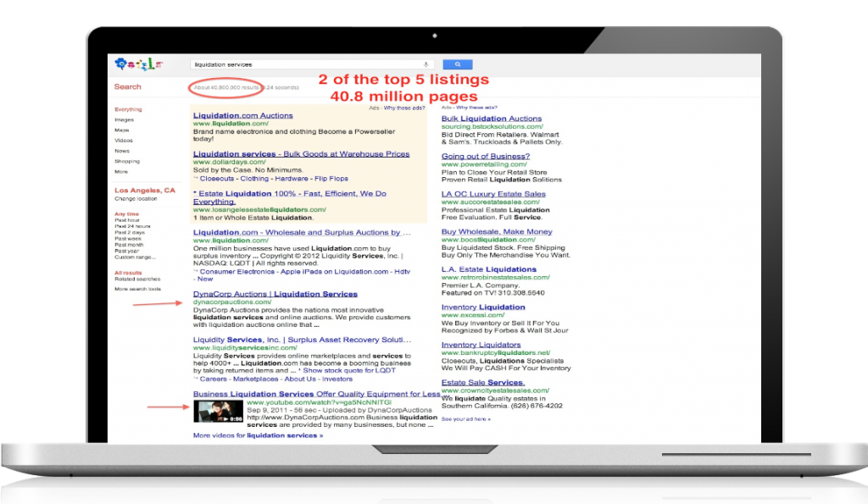Click the Google doodle logo
The width and height of the screenshot is (868, 504).
point(138,64)
